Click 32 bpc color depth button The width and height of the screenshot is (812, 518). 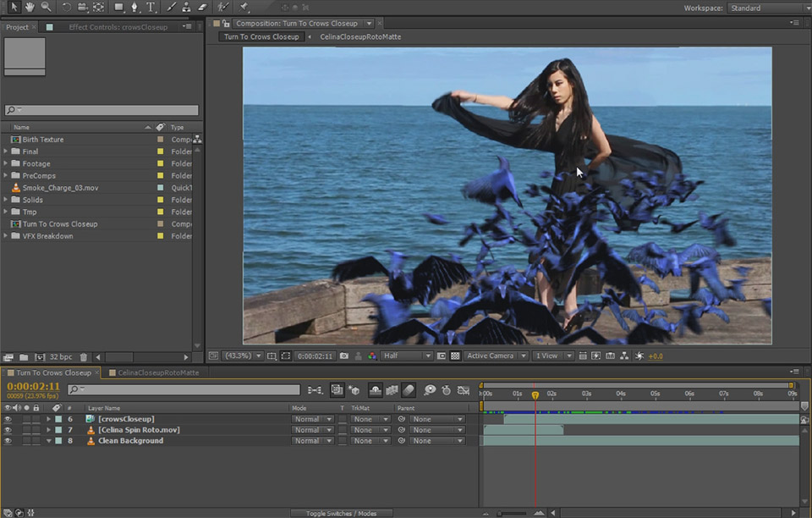[61, 357]
